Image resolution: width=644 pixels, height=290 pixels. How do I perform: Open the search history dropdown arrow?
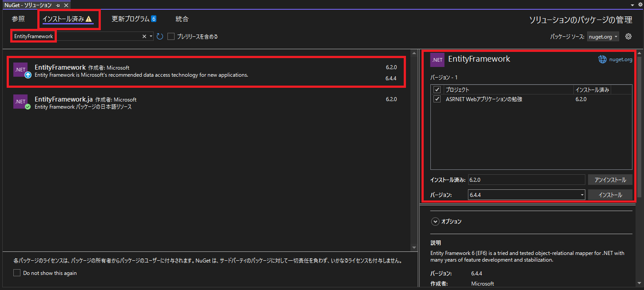[151, 36]
